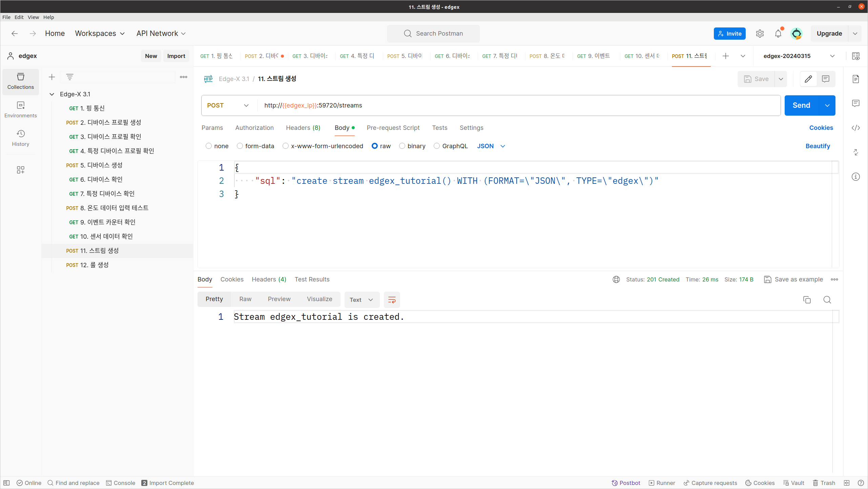Image resolution: width=868 pixels, height=489 pixels.
Task: Open the Postbot assistant
Action: pyautogui.click(x=626, y=483)
